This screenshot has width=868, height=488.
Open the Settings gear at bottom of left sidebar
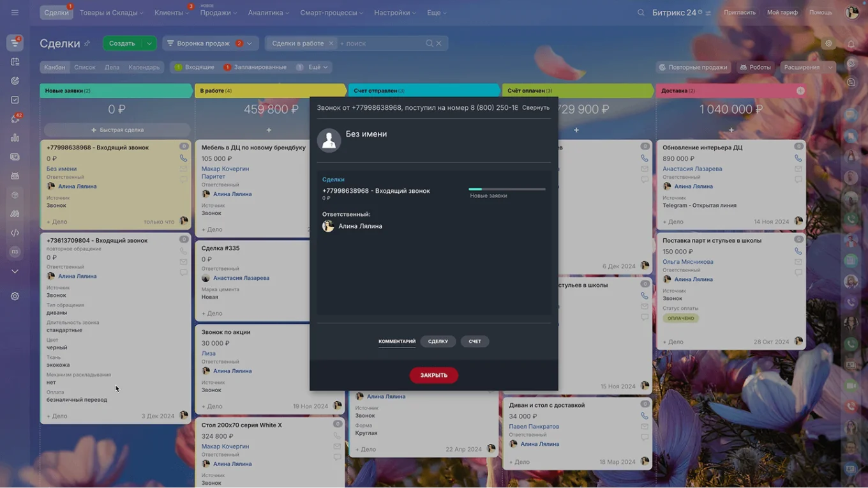[15, 296]
